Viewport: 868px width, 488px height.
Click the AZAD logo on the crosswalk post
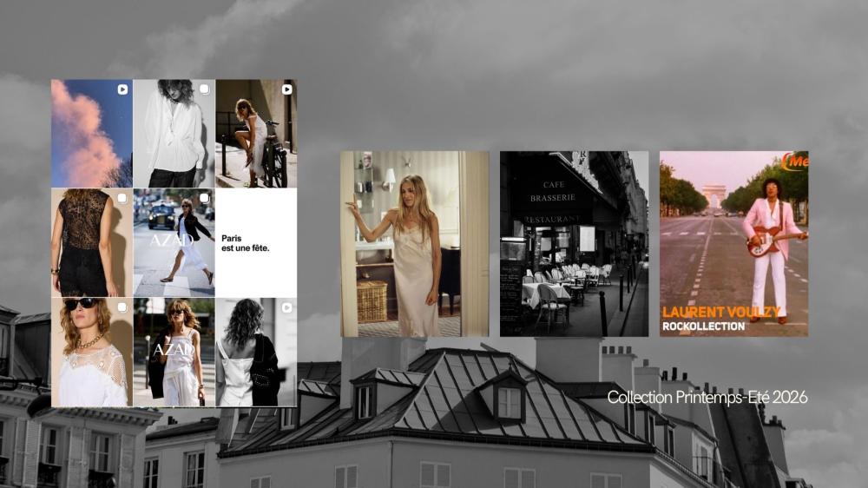coord(170,241)
